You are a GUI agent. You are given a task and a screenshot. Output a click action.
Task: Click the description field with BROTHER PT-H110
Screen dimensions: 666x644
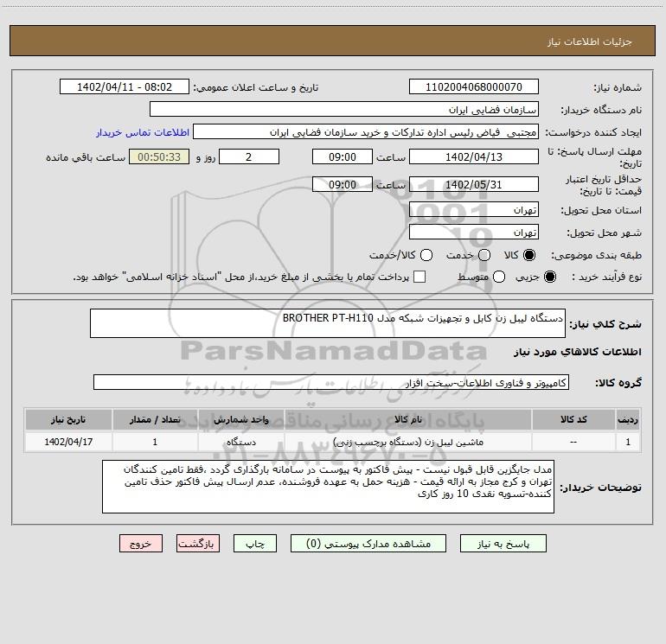click(x=328, y=323)
